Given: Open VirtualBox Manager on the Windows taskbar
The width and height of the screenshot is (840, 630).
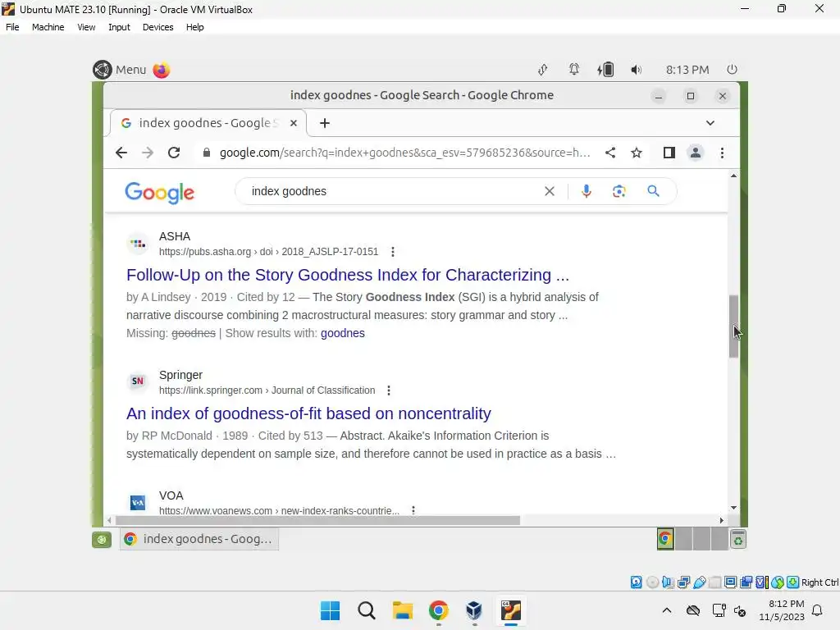Looking at the screenshot, I should coord(474,610).
